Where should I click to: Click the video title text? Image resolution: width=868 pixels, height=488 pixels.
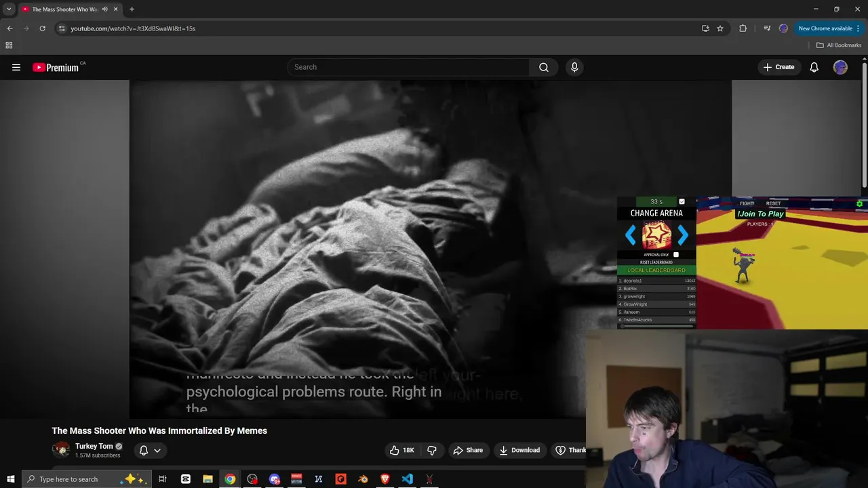[x=159, y=430]
